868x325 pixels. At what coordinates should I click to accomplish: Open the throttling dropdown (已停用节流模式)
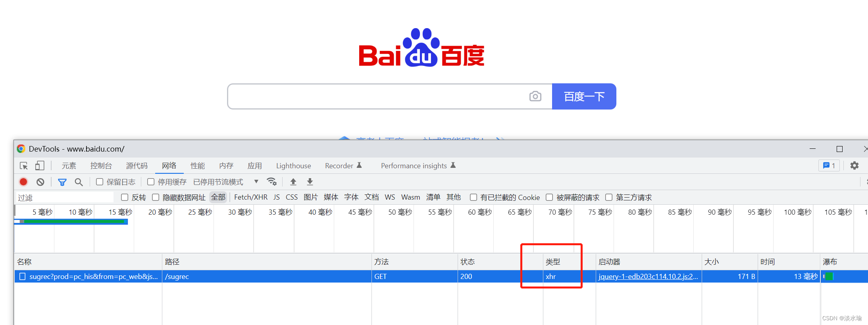226,182
